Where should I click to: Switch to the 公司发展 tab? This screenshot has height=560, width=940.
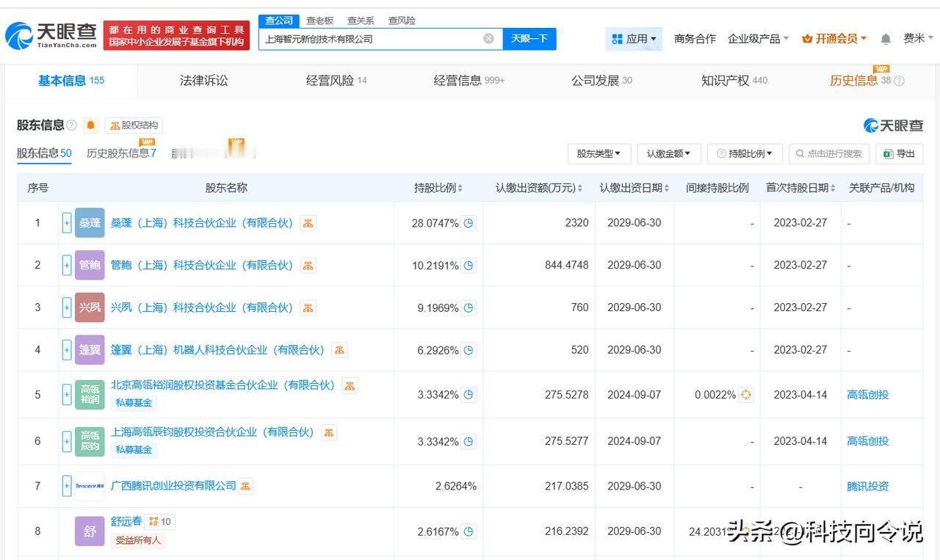601,81
